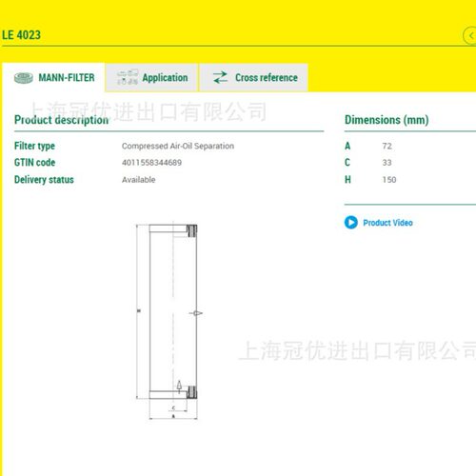Click the Compressed Air-Oil Separation text
The height and width of the screenshot is (476, 476).
[178, 146]
